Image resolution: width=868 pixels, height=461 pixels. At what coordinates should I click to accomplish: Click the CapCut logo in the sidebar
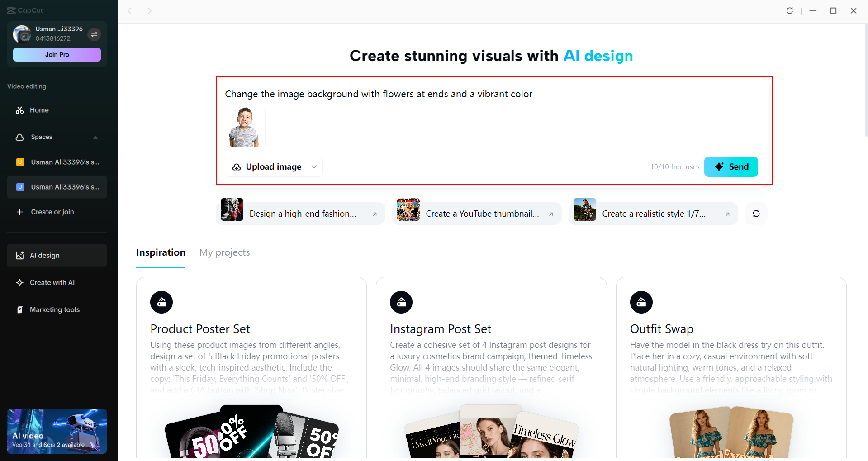[25, 10]
